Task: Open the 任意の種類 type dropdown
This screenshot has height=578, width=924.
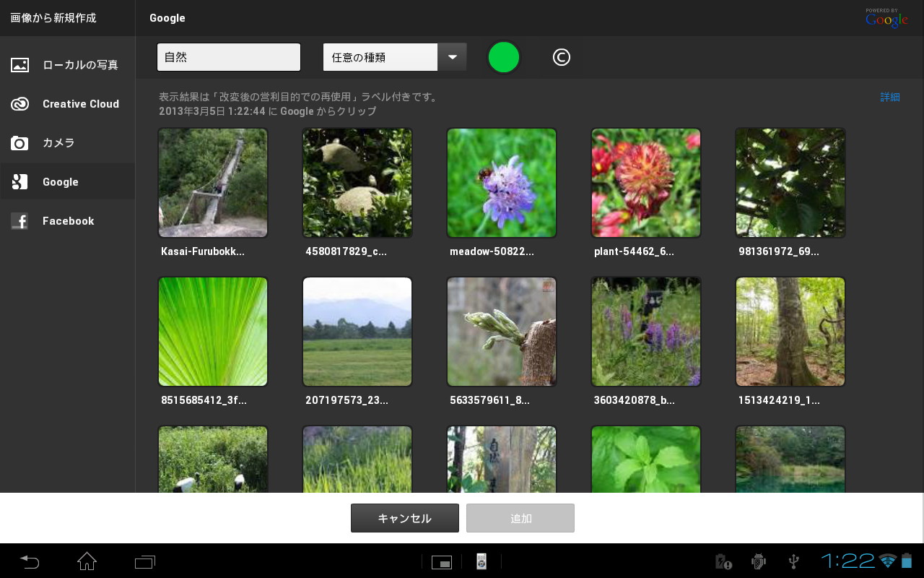Action: coord(380,57)
